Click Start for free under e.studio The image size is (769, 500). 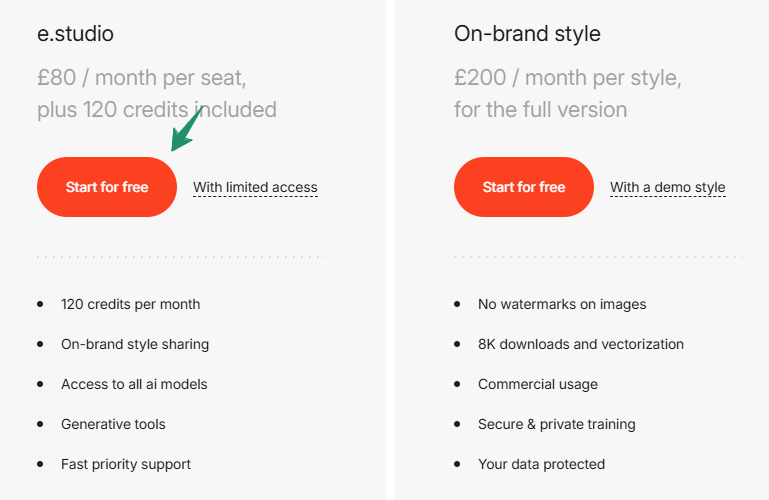click(107, 187)
